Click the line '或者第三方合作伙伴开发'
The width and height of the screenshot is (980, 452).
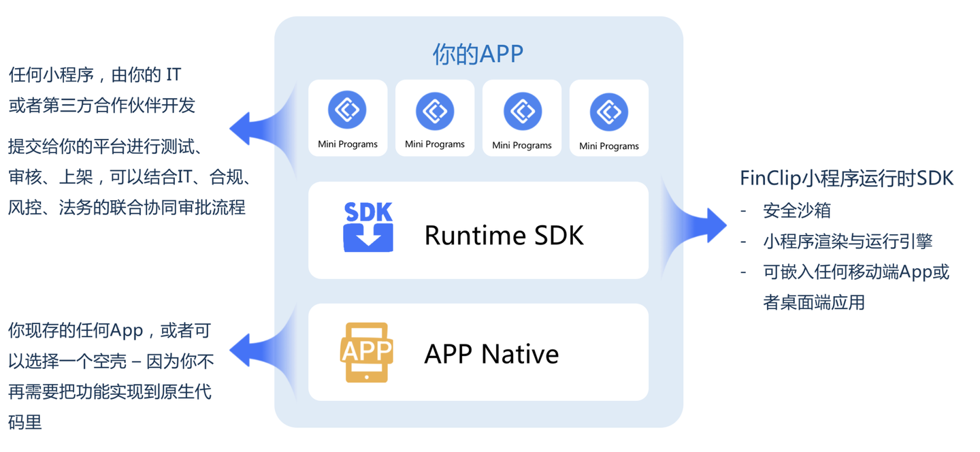point(102,106)
